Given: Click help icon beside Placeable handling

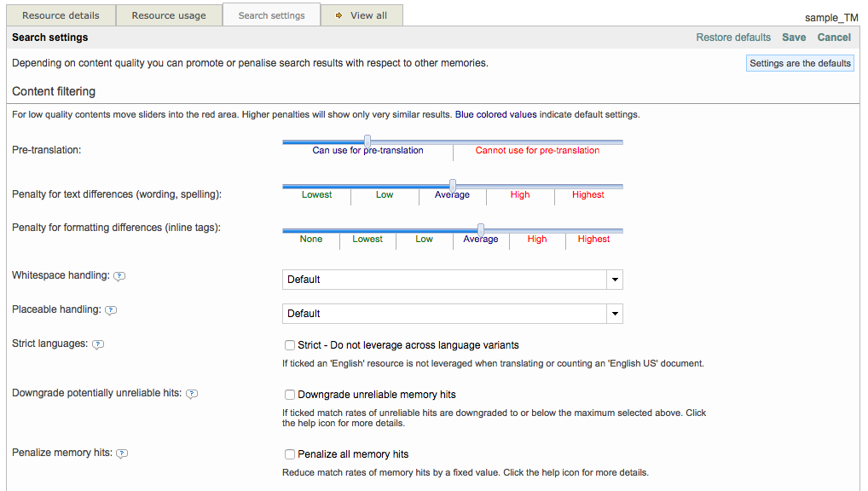Looking at the screenshot, I should tap(111, 310).
